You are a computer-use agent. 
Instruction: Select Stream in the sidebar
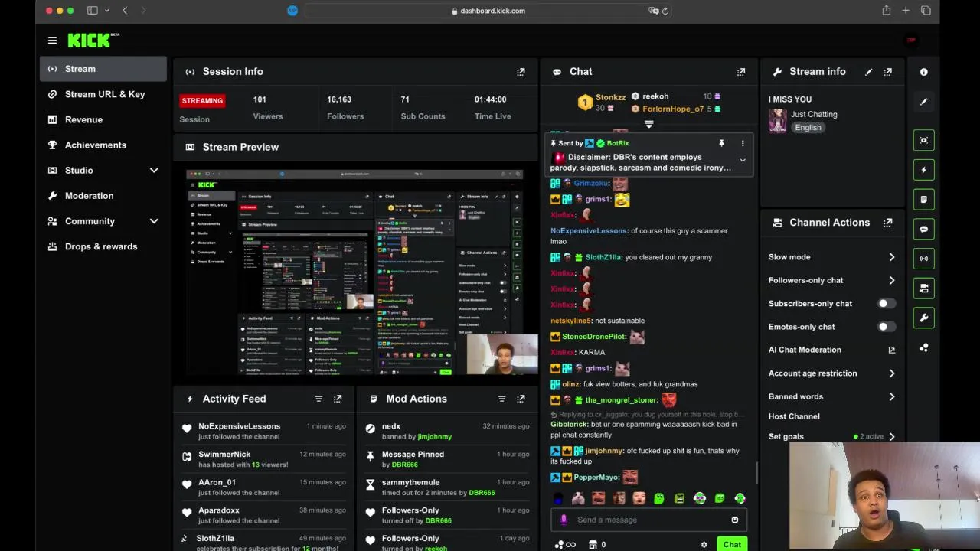coord(103,69)
